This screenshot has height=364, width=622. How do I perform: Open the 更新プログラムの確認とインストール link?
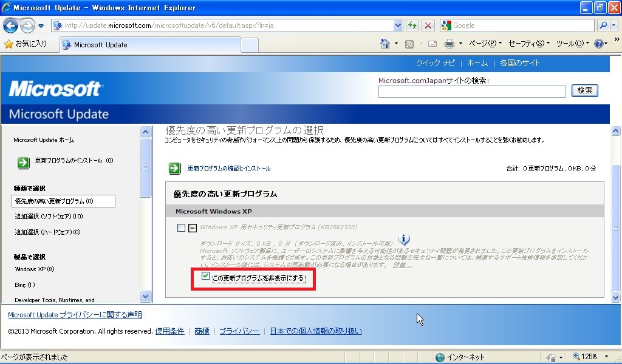(x=228, y=169)
